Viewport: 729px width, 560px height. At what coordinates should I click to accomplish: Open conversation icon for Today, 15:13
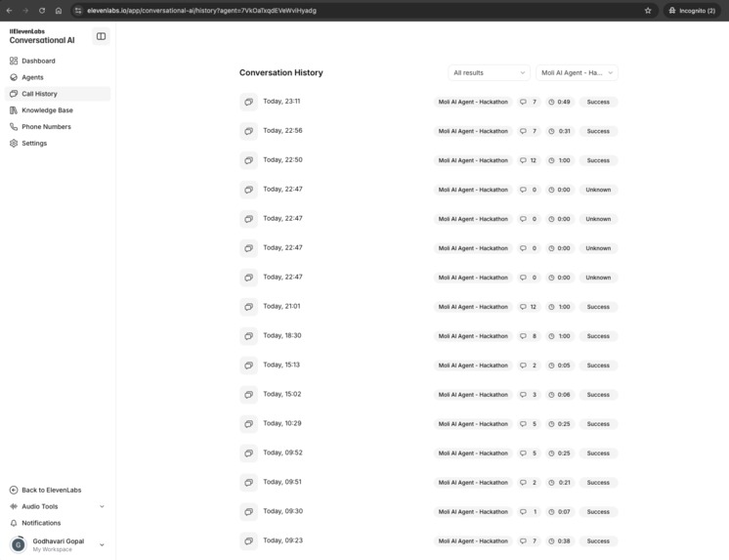pos(249,366)
